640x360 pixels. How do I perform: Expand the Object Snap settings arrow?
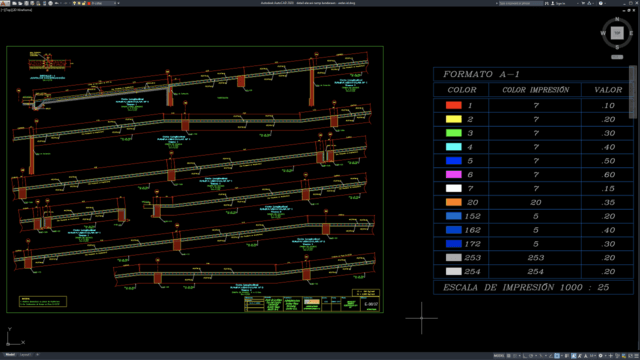(x=562, y=356)
